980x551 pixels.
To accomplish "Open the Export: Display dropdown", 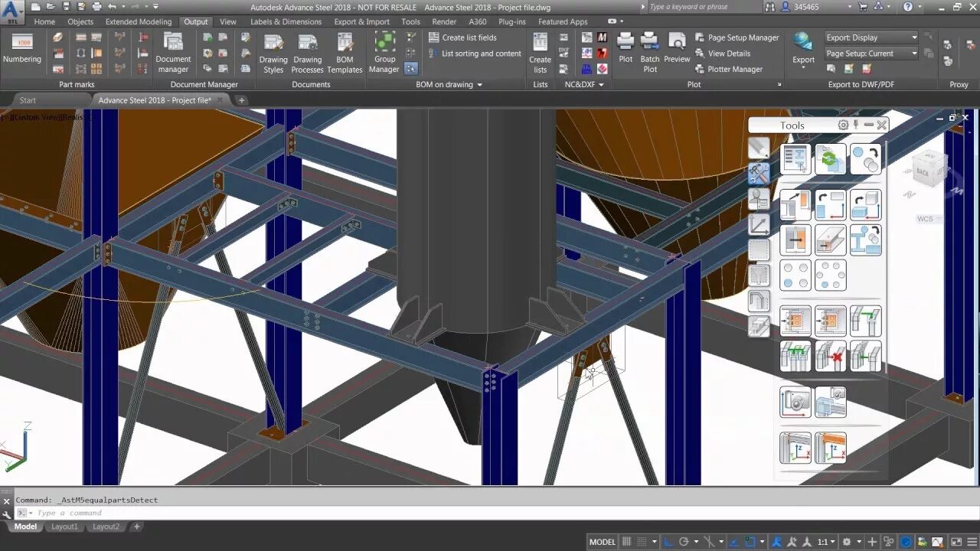I will click(871, 37).
